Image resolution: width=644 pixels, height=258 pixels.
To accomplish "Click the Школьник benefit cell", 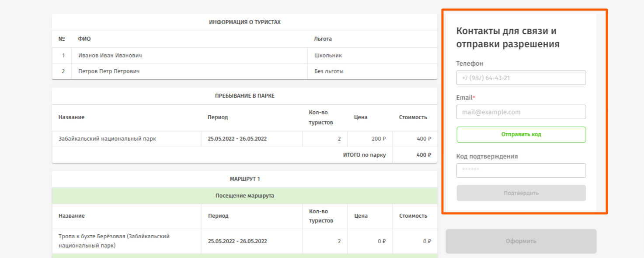I will [328, 56].
